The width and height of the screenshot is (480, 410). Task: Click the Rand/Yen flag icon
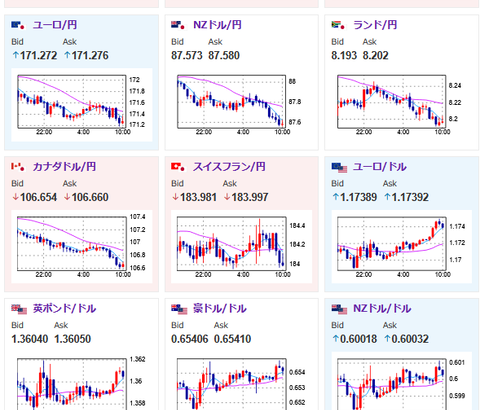[338, 25]
